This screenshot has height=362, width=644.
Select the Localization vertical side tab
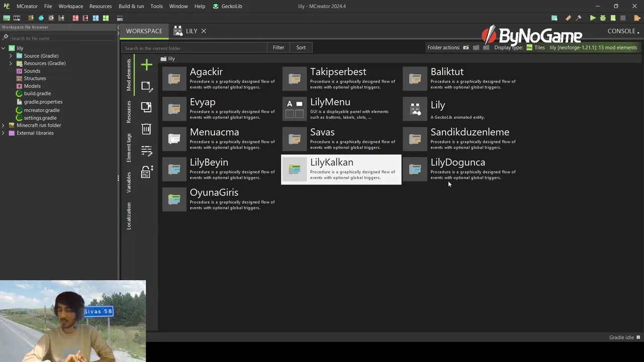pos(129,216)
